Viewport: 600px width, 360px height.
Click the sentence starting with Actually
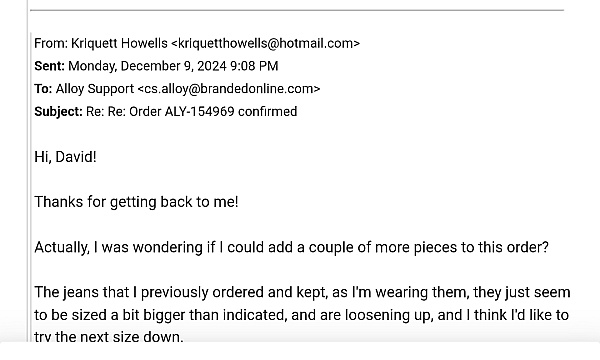[292, 248]
